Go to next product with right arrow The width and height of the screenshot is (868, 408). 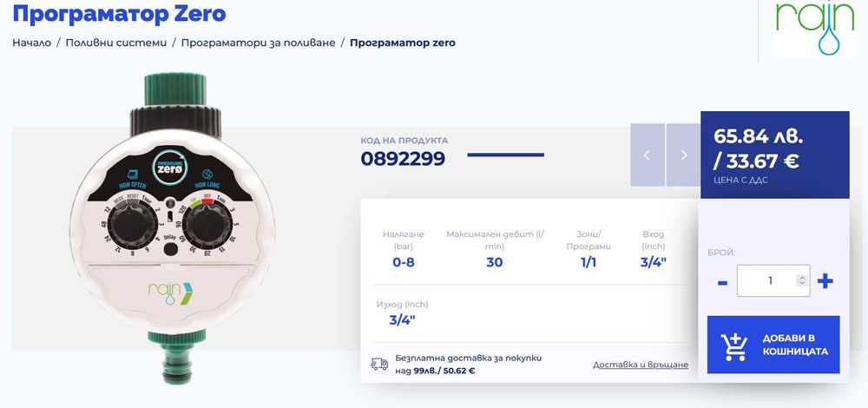point(683,155)
